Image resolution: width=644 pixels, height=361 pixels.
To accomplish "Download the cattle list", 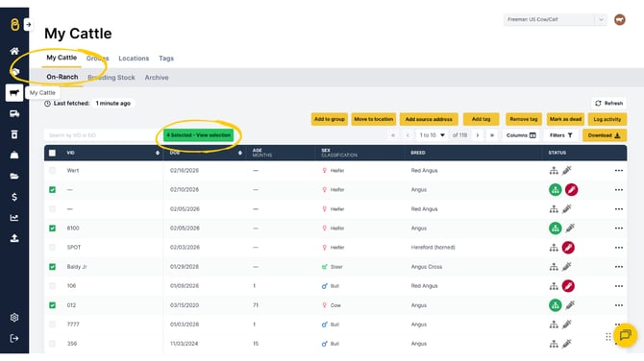I will 605,135.
